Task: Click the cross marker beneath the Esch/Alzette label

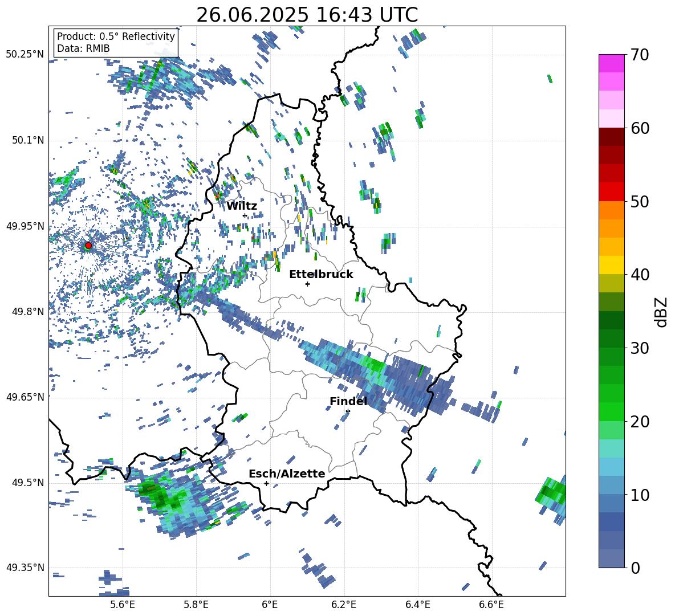Action: pyautogui.click(x=266, y=483)
